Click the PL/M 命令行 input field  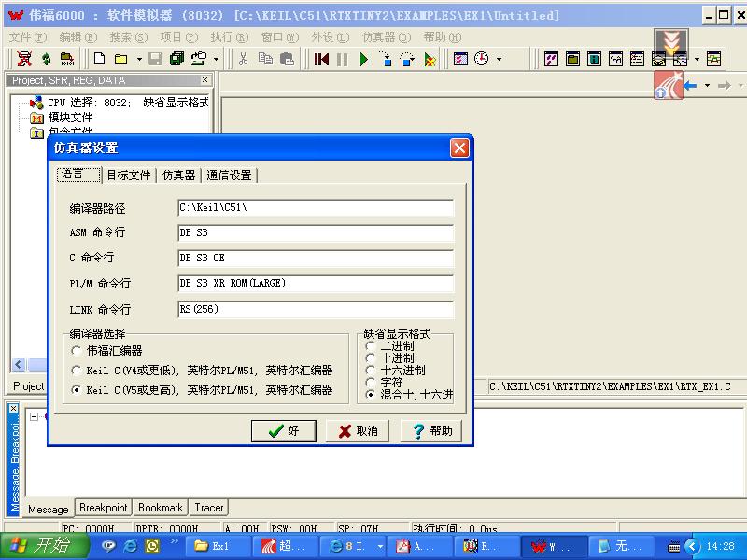[x=316, y=284]
